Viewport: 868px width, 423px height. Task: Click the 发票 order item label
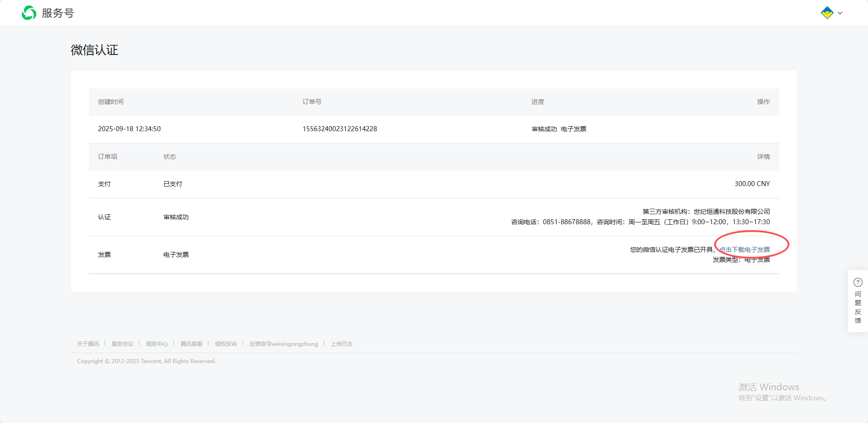point(104,255)
